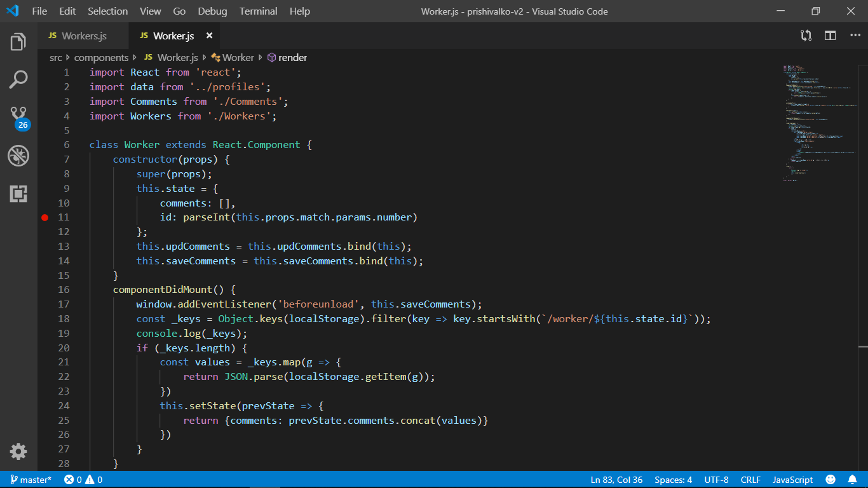This screenshot has width=868, height=488.
Task: Click the master* git branch indicator
Action: (x=31, y=480)
